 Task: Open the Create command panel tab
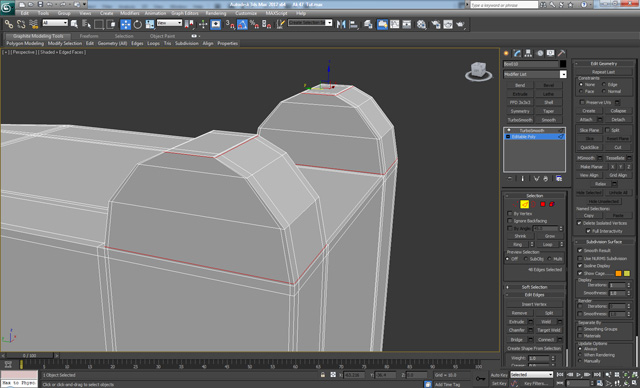[507, 53]
